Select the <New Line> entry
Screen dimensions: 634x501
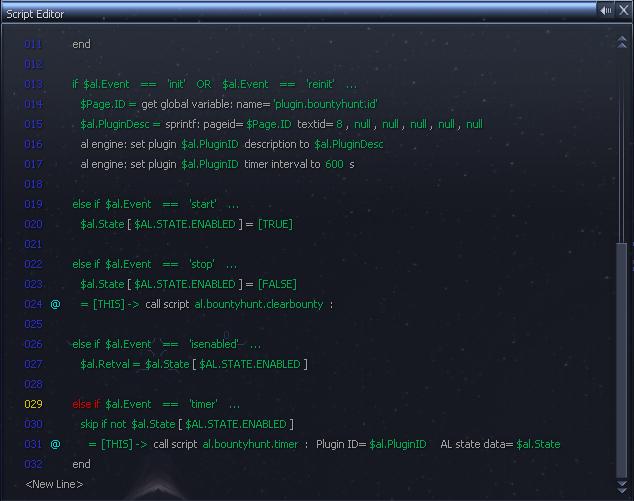tap(54, 484)
